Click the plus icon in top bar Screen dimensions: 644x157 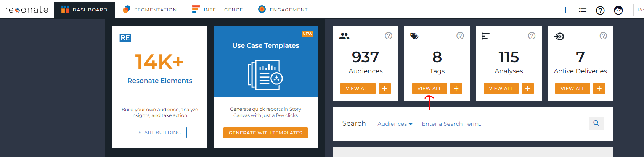pyautogui.click(x=565, y=10)
